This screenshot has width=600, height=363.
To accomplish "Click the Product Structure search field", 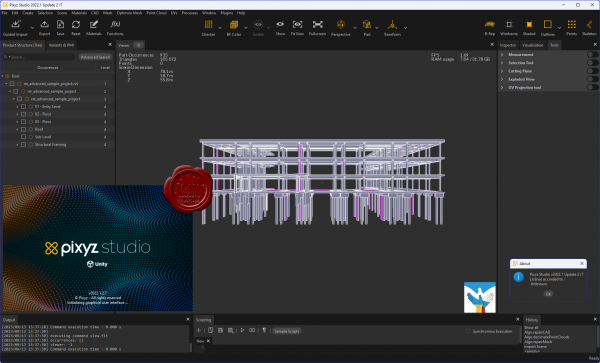I will click(38, 57).
